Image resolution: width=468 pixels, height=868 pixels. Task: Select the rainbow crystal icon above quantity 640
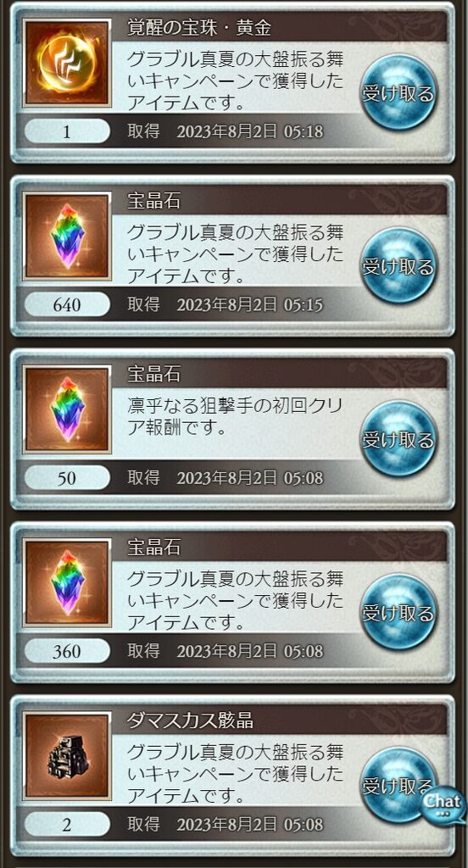[x=66, y=236]
